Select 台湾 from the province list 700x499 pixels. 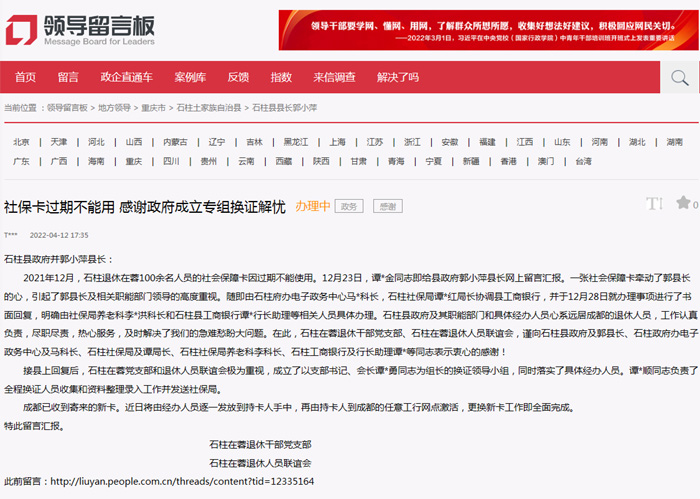tap(582, 161)
